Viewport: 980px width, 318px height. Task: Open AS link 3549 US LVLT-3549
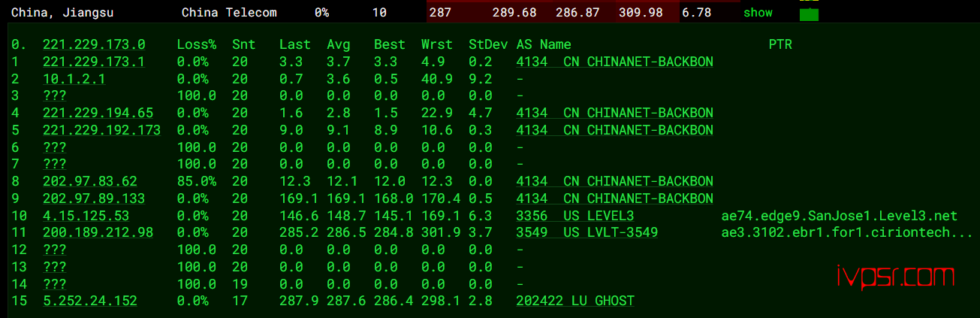click(587, 232)
